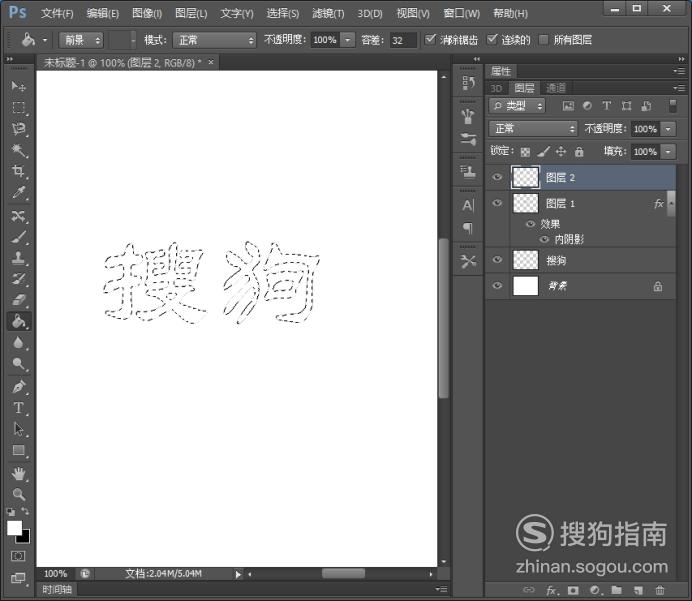Set the foreground color swatch
Viewport: 692px width, 601px height.
tap(14, 528)
